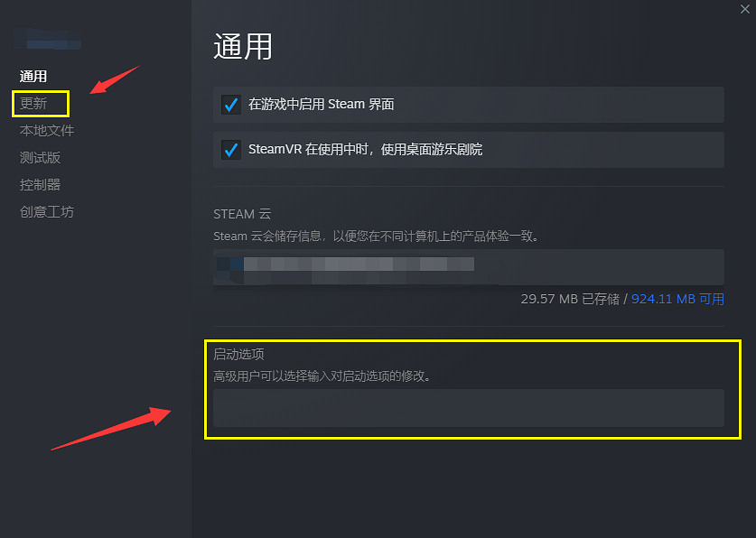Click the blurred game title in sidebar
Viewport: 756px width, 538px height.
[48, 40]
